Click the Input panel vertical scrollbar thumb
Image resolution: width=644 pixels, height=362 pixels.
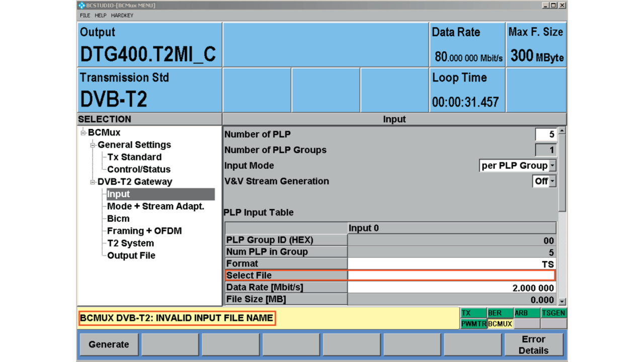[x=562, y=173]
